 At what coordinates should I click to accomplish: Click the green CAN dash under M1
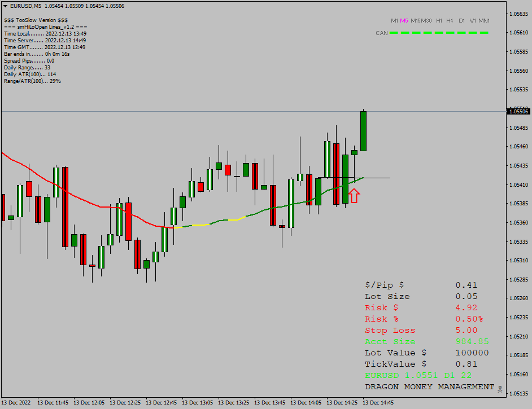394,33
